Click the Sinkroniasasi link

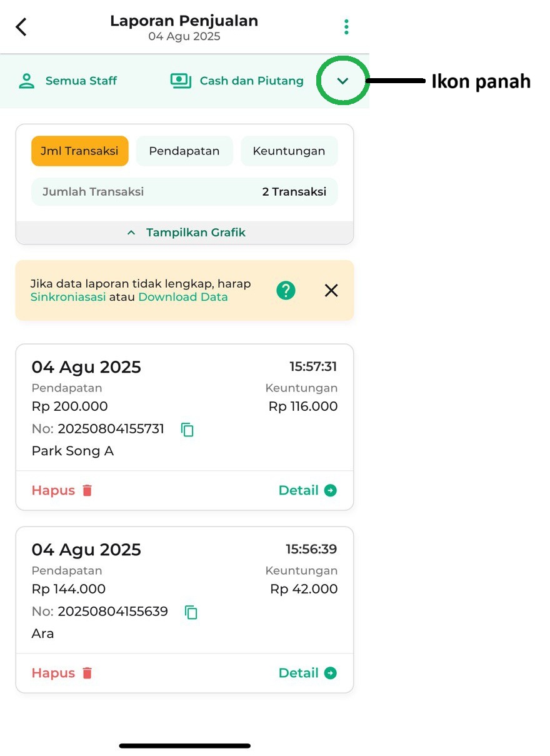point(68,297)
